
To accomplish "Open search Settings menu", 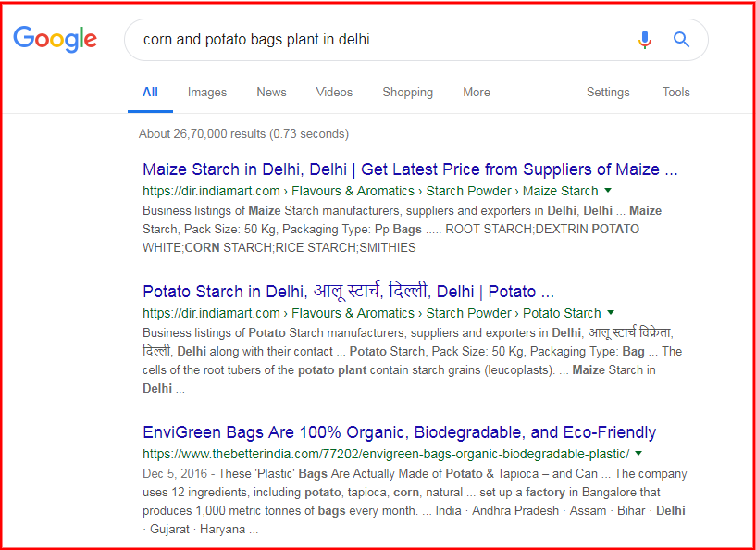I will 608,92.
